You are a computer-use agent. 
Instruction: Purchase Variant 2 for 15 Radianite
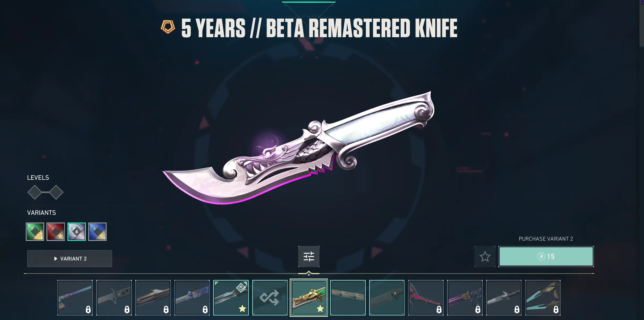pos(546,257)
